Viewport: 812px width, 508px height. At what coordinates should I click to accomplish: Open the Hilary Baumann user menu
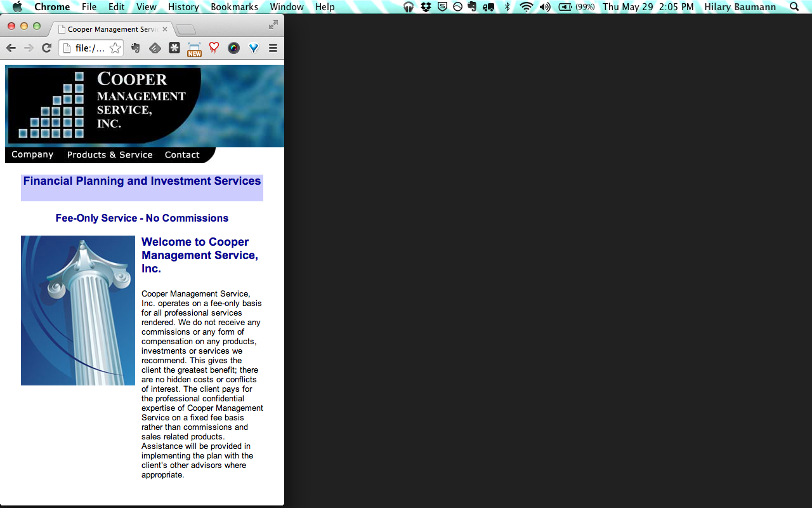[x=740, y=7]
